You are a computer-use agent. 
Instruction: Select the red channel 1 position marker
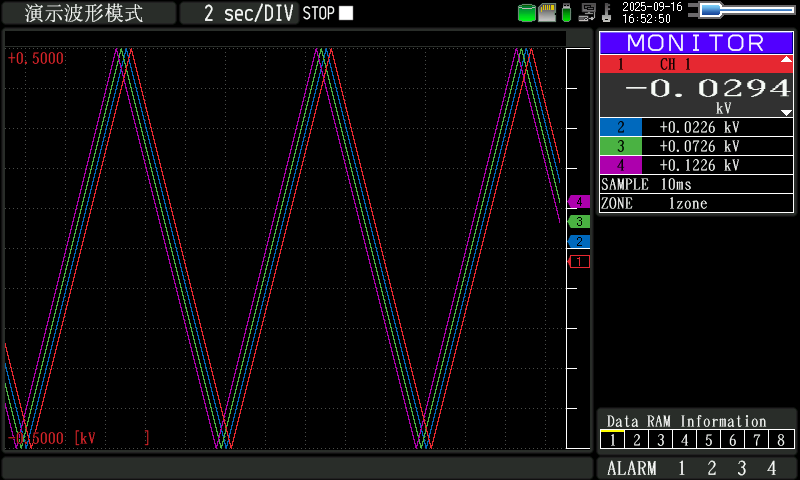coord(578,261)
